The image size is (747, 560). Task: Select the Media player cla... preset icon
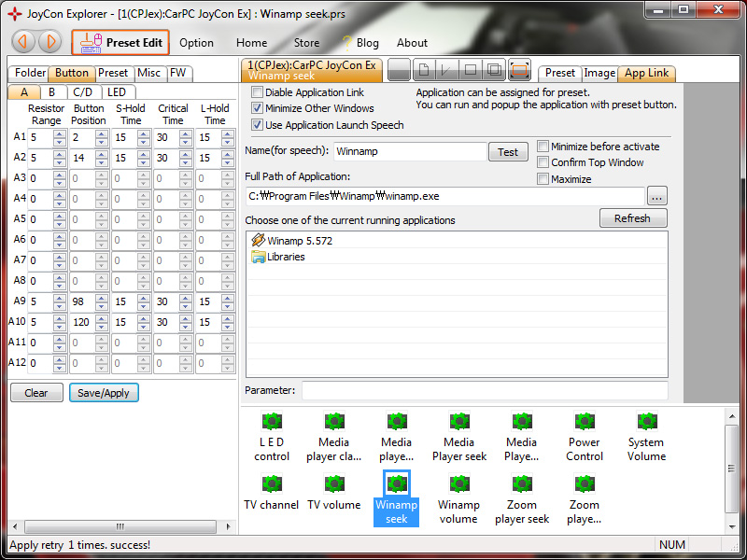coord(334,437)
